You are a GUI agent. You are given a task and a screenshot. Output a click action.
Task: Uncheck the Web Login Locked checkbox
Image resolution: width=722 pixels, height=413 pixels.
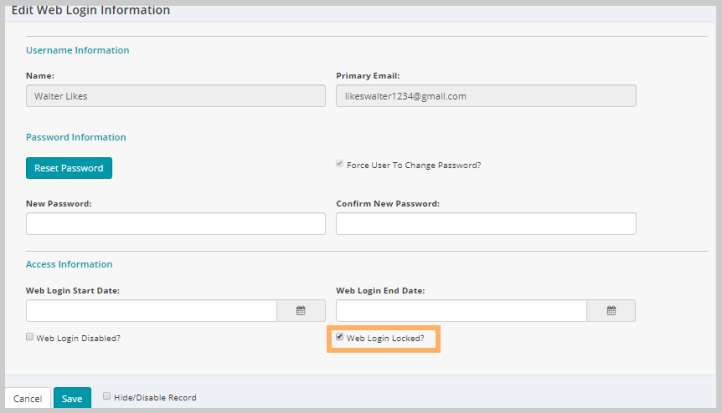pos(340,337)
